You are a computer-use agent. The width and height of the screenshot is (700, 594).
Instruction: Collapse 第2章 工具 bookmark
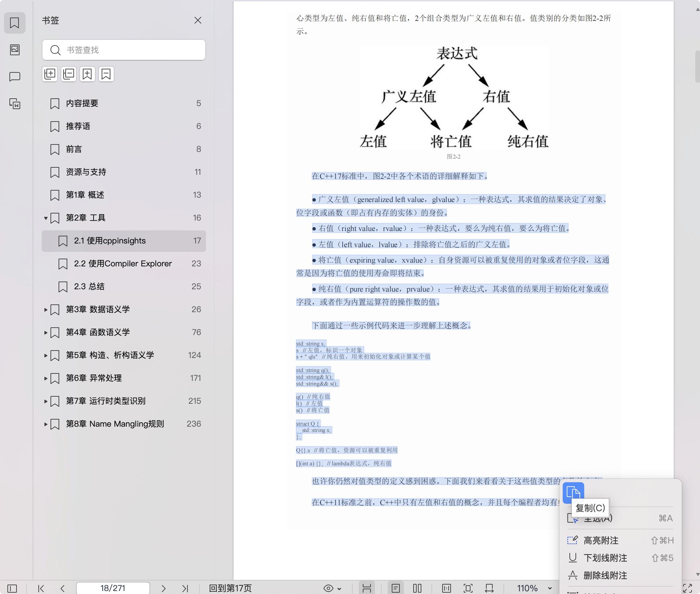tap(46, 218)
